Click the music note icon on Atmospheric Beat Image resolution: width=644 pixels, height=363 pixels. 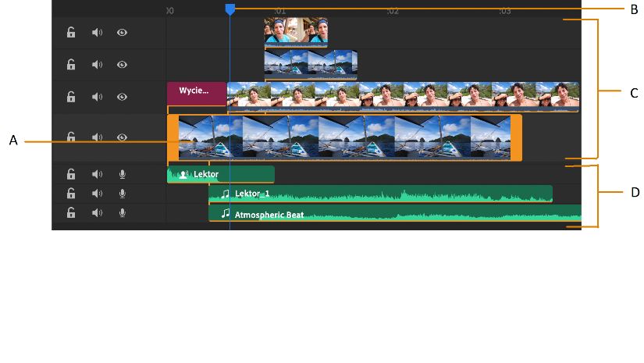click(225, 213)
